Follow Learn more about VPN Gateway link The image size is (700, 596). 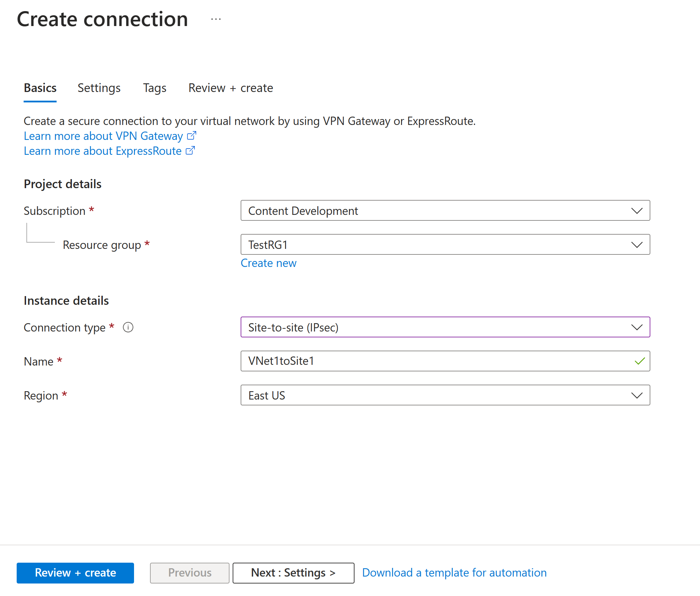[103, 136]
